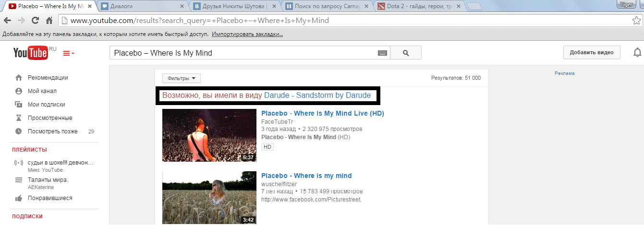Click the Добавить видео button

click(x=592, y=53)
